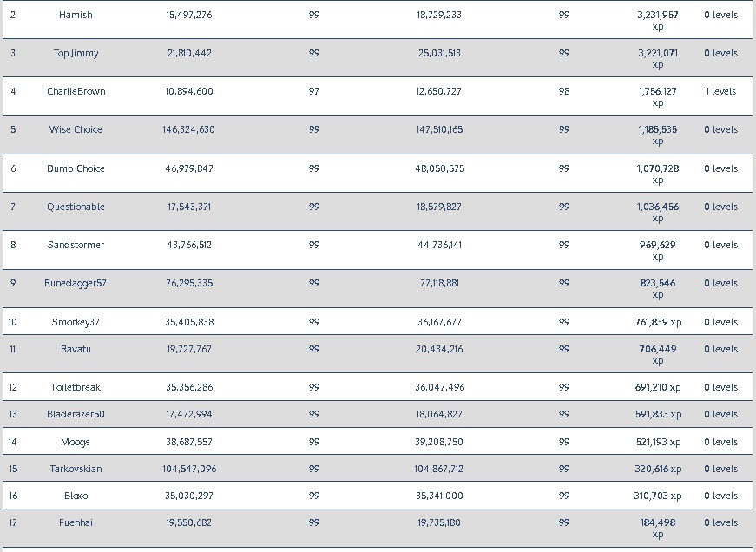Click on Dumb Choice in the ranking
The image size is (756, 552).
(76, 168)
